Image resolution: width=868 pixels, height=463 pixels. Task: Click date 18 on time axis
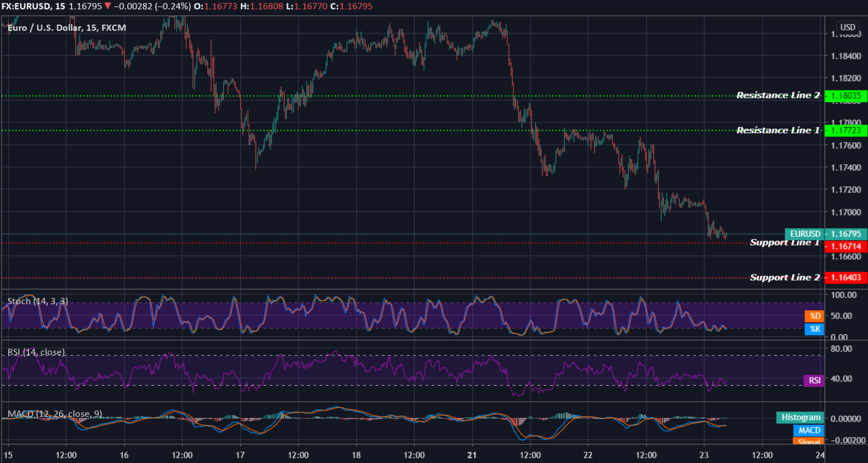(356, 455)
